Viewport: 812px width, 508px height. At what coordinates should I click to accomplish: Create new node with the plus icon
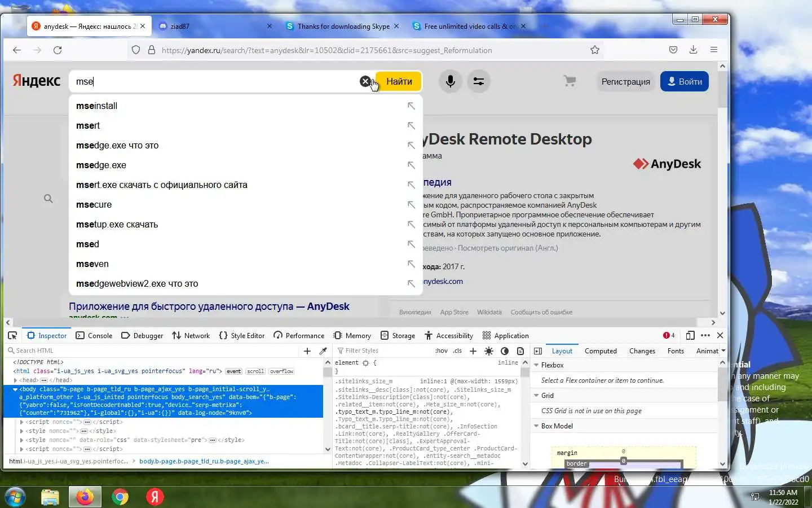point(307,351)
